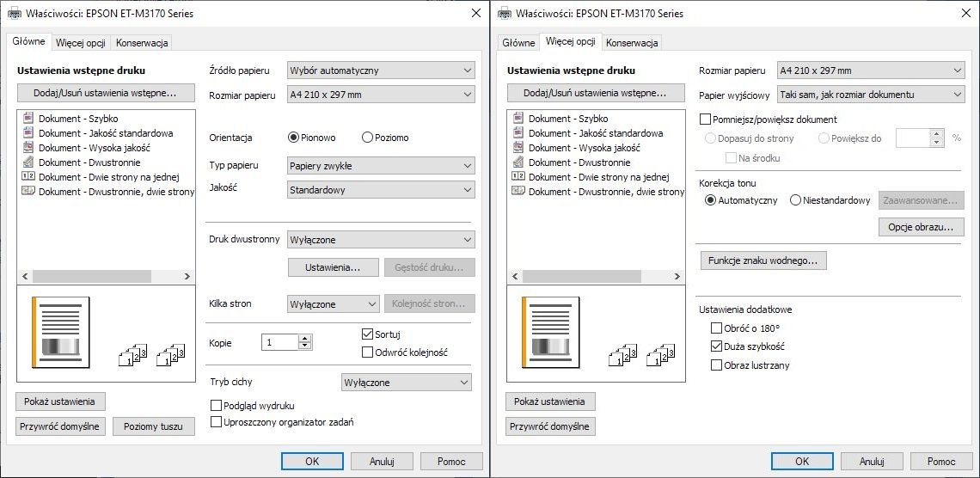This screenshot has width=980, height=478.
Task: Open Rozmiar papieru dropdown in the left window
Action: tap(381, 95)
